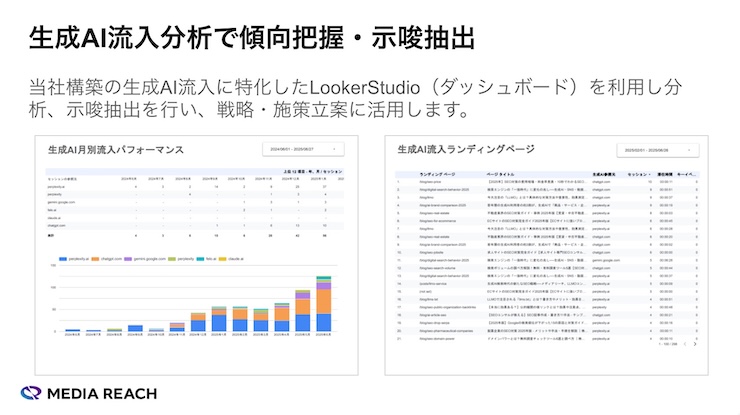The width and height of the screenshot is (740, 415).
Task: Go to previous page of landing page table
Action: [x=685, y=344]
